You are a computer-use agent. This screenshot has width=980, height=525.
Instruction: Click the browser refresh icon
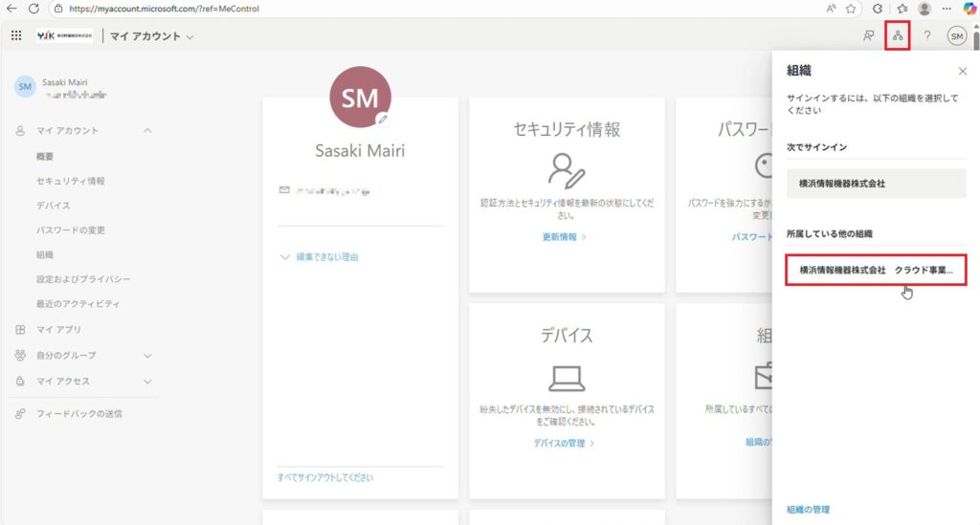33,9
